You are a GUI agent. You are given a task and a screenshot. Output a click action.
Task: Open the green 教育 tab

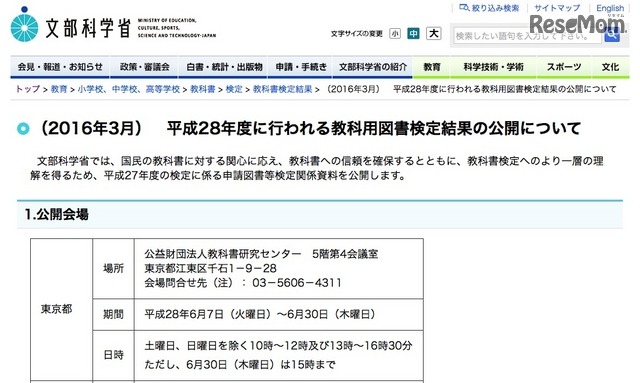pyautogui.click(x=431, y=67)
